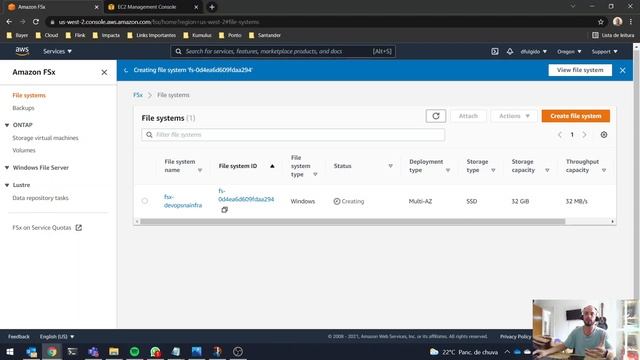Open FSx on Service Quotas external link
The height and width of the screenshot is (360, 640).
tap(47, 228)
